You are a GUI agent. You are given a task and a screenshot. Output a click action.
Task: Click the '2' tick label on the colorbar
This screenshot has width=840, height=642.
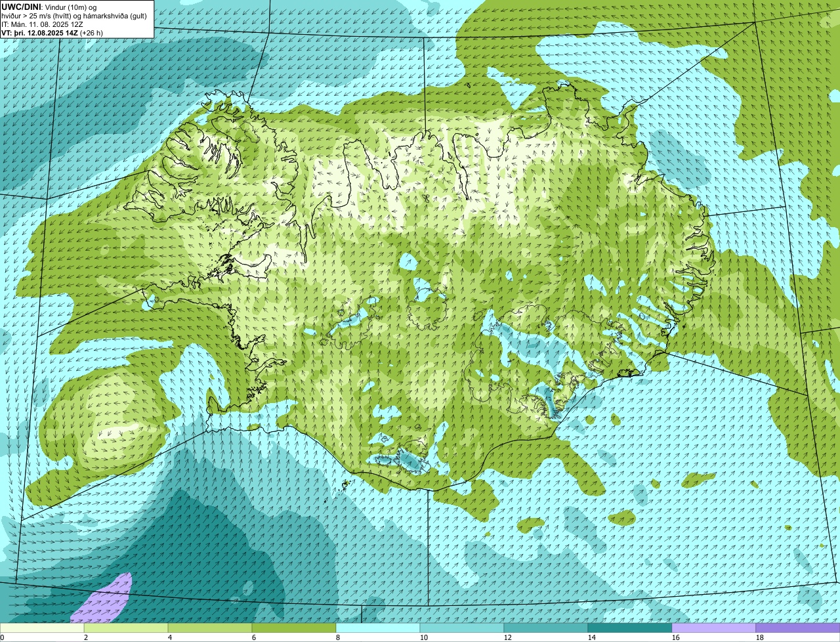coord(86,637)
